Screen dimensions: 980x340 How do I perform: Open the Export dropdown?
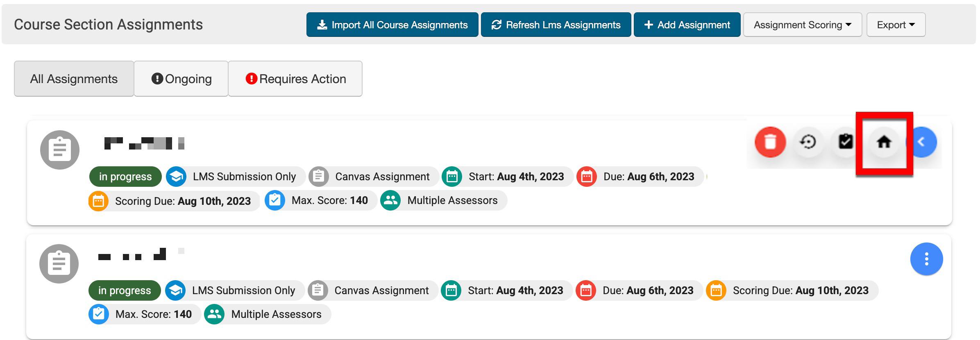pyautogui.click(x=896, y=25)
